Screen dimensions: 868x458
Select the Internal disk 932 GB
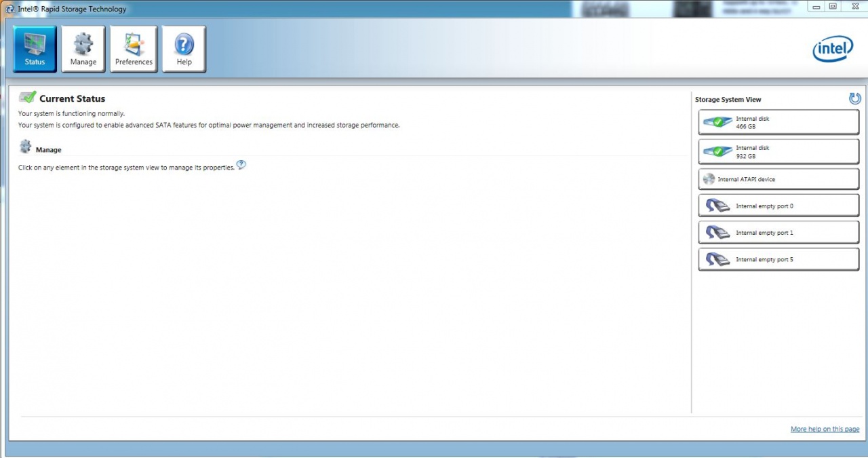[x=778, y=151]
